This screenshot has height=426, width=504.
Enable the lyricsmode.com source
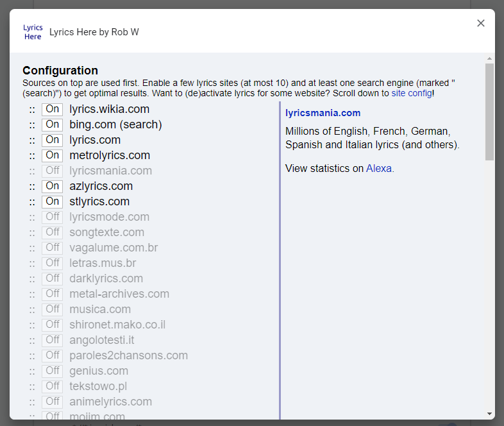tap(52, 217)
